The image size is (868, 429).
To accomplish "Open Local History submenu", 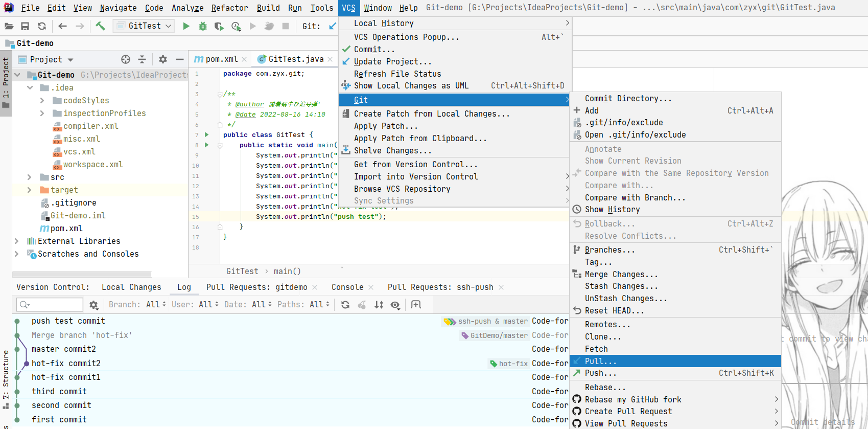I will (x=455, y=23).
